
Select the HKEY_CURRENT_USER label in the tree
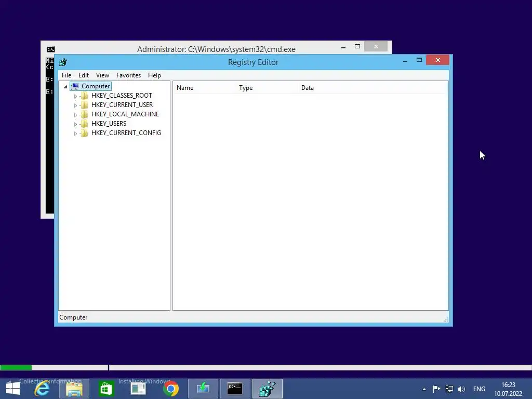122,105
